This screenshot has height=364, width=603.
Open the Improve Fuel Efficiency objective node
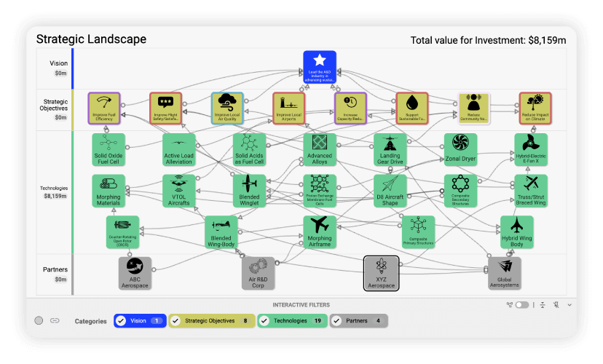point(104,108)
